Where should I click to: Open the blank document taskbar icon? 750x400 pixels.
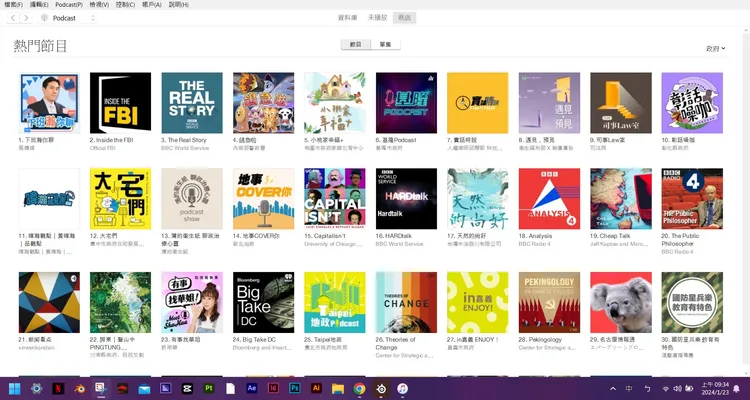[x=230, y=389]
